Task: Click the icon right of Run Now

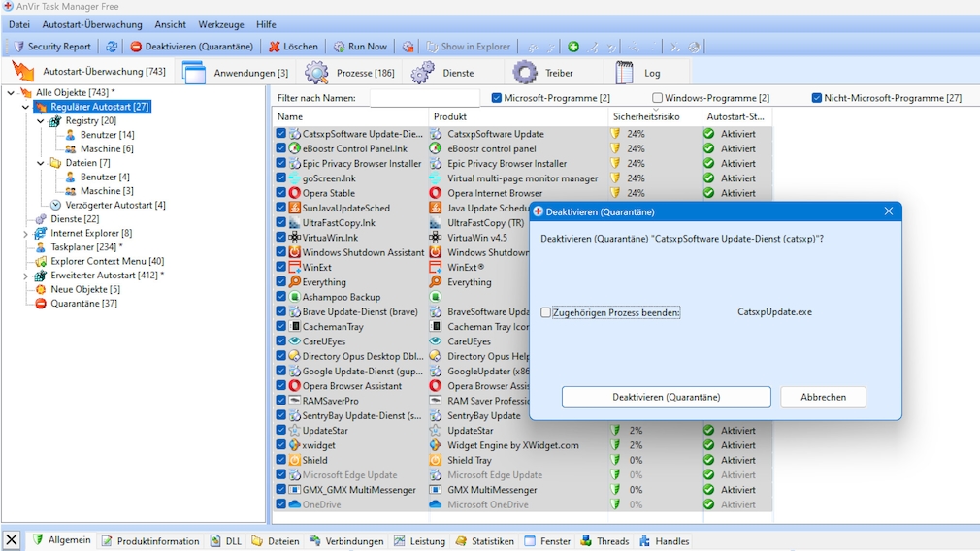Action: 408,47
